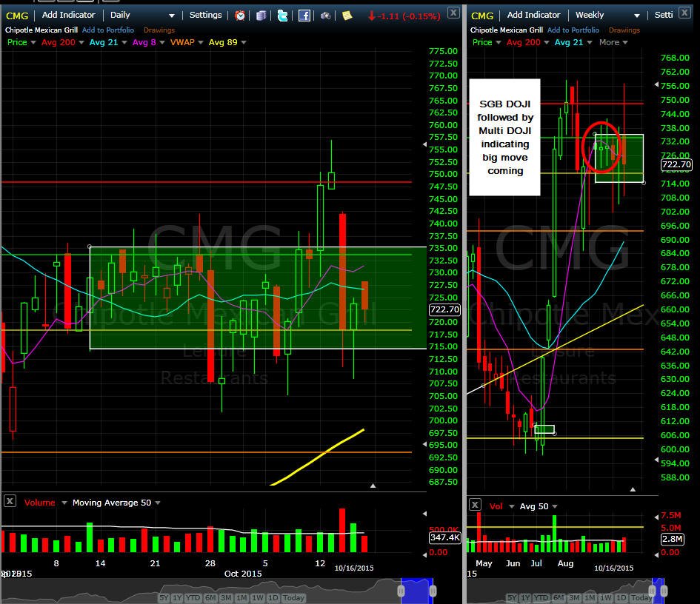Close the Weekly chart panel
Image resolution: width=700 pixels, height=604 pixels.
coord(684,13)
